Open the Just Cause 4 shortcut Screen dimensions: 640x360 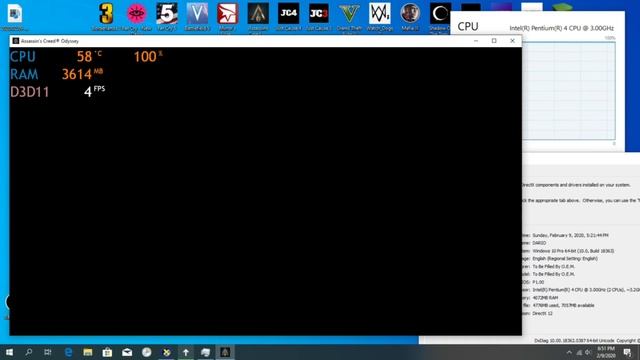[x=288, y=14]
